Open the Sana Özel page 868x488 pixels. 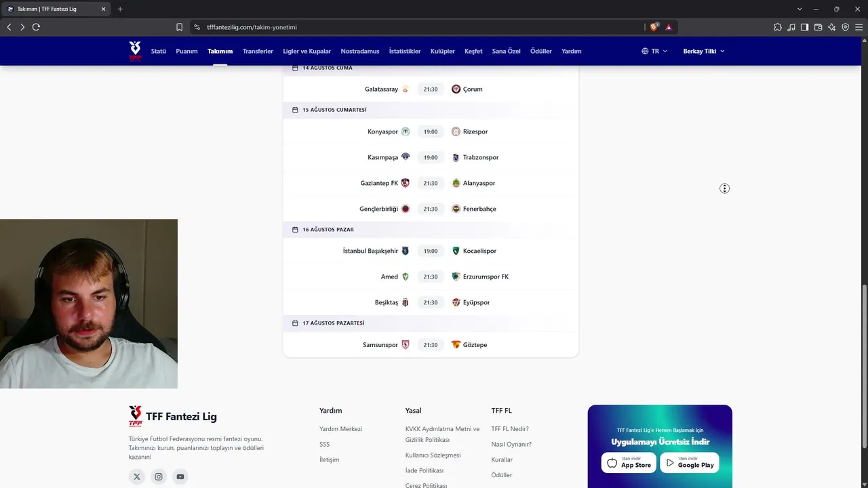pos(507,51)
